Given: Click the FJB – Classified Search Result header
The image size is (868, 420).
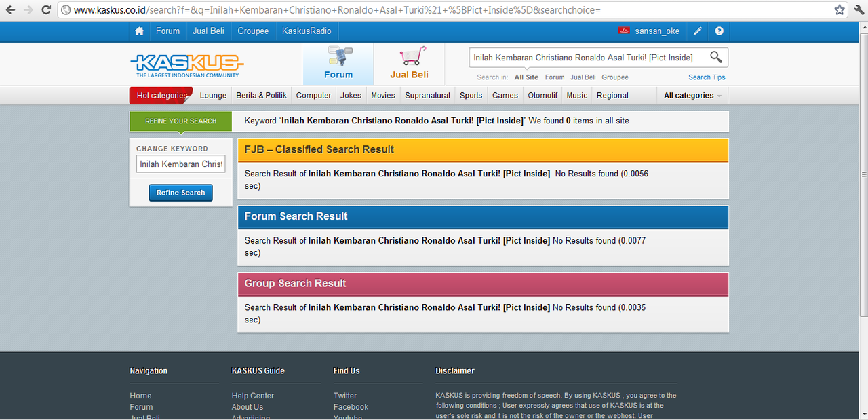Looking at the screenshot, I should (x=483, y=150).
